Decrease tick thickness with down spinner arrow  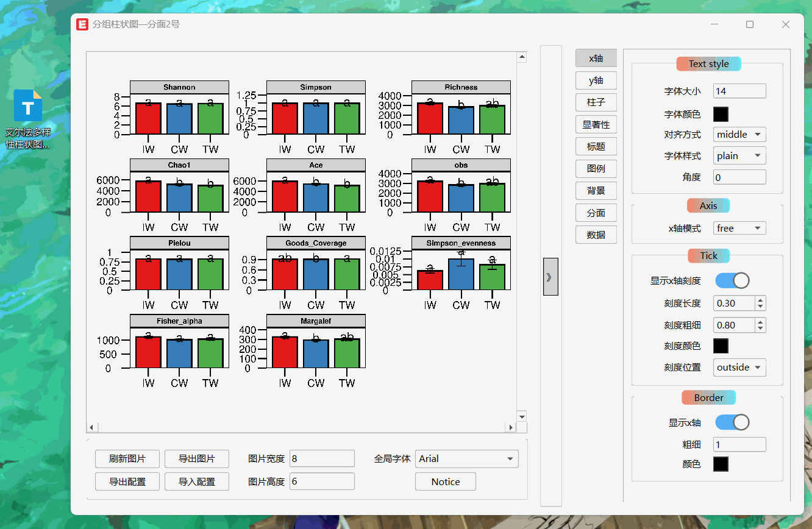760,328
